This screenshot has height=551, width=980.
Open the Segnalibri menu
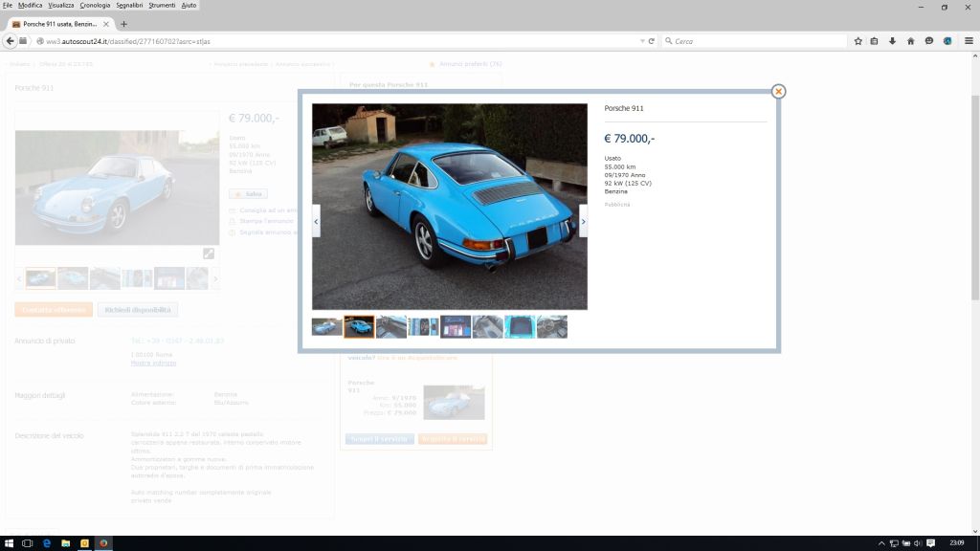129,5
